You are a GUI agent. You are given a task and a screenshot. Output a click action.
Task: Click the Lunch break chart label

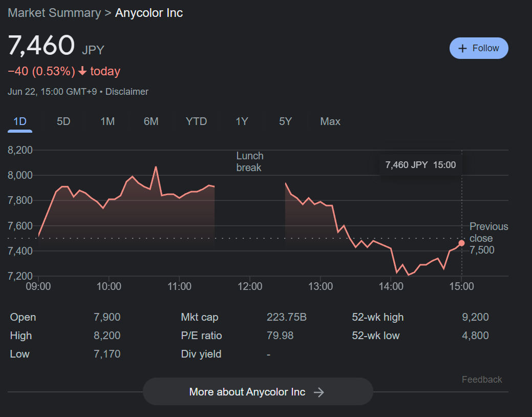250,162
